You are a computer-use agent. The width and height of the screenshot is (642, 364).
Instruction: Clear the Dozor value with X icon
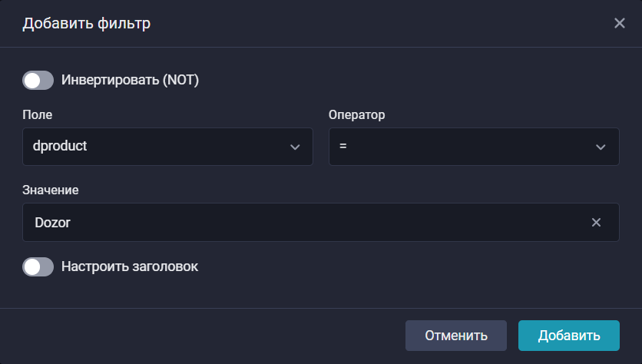pyautogui.click(x=596, y=223)
